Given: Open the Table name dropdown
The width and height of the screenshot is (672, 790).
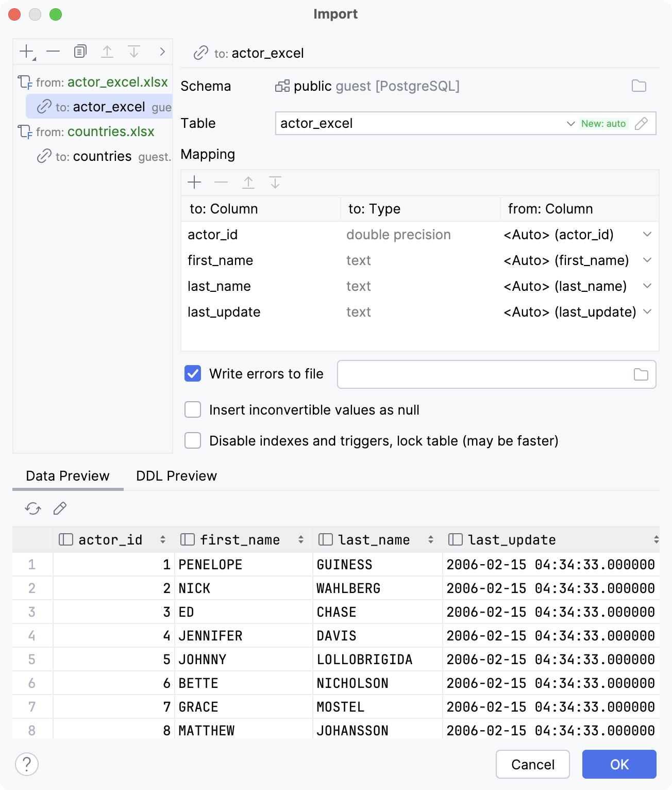Looking at the screenshot, I should tap(570, 124).
